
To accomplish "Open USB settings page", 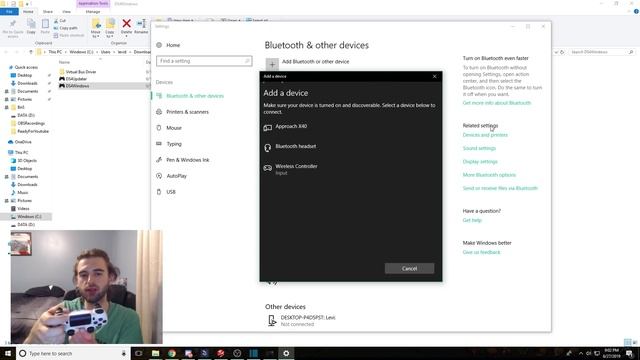I will point(166,191).
